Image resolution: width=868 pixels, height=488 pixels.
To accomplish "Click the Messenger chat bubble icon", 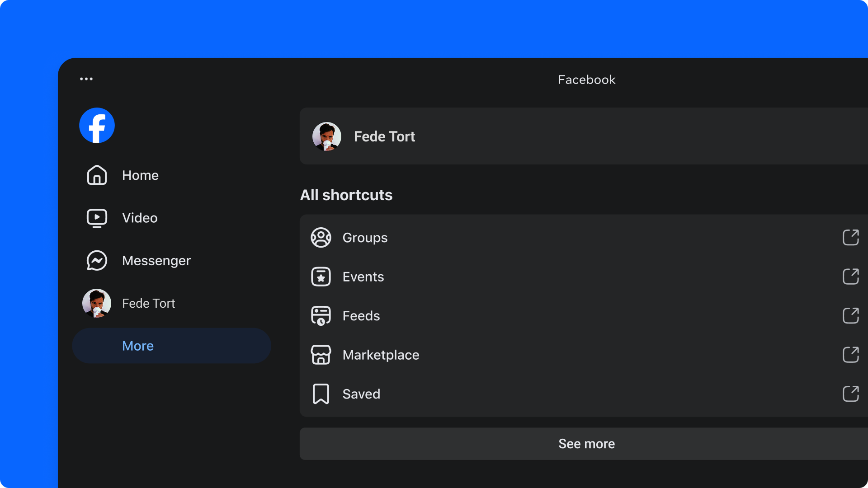I will point(97,261).
